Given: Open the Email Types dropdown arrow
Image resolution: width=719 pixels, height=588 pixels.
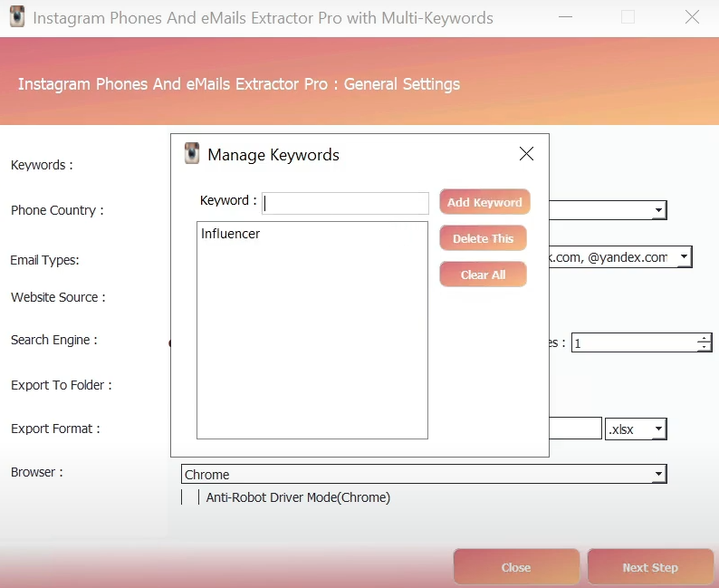Looking at the screenshot, I should 683,257.
